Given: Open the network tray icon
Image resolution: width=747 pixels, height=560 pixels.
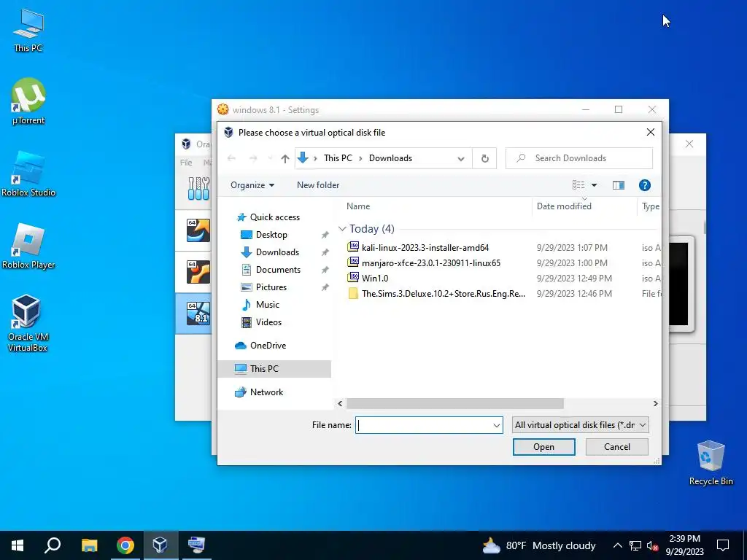Looking at the screenshot, I should 635,545.
